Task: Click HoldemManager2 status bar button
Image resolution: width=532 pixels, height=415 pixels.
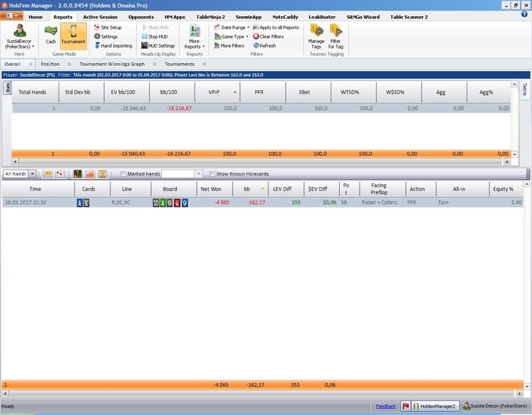Action: tap(435, 406)
